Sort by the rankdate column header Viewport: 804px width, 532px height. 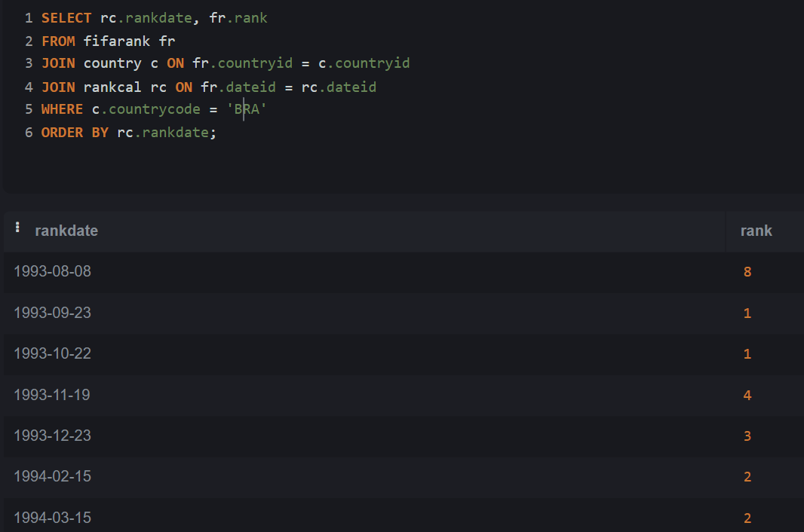click(66, 231)
